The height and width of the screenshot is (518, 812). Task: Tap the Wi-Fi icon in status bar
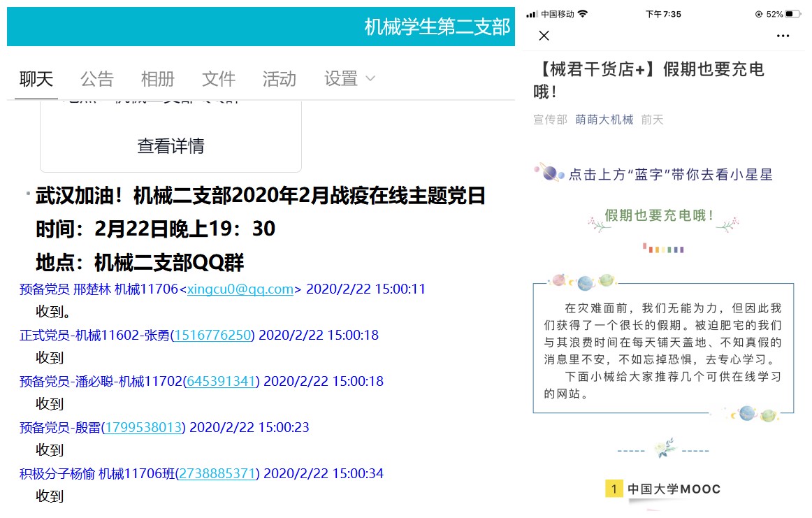583,14
